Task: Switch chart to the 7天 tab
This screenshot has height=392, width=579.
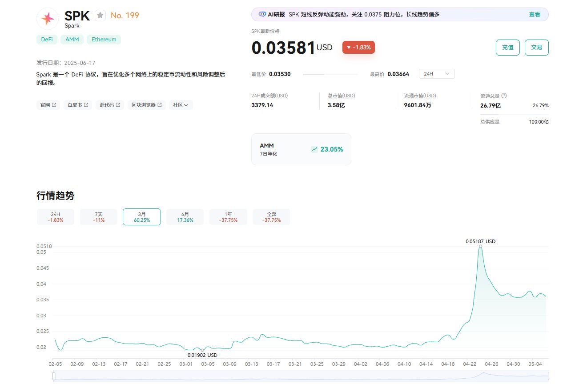Action: [x=99, y=217]
